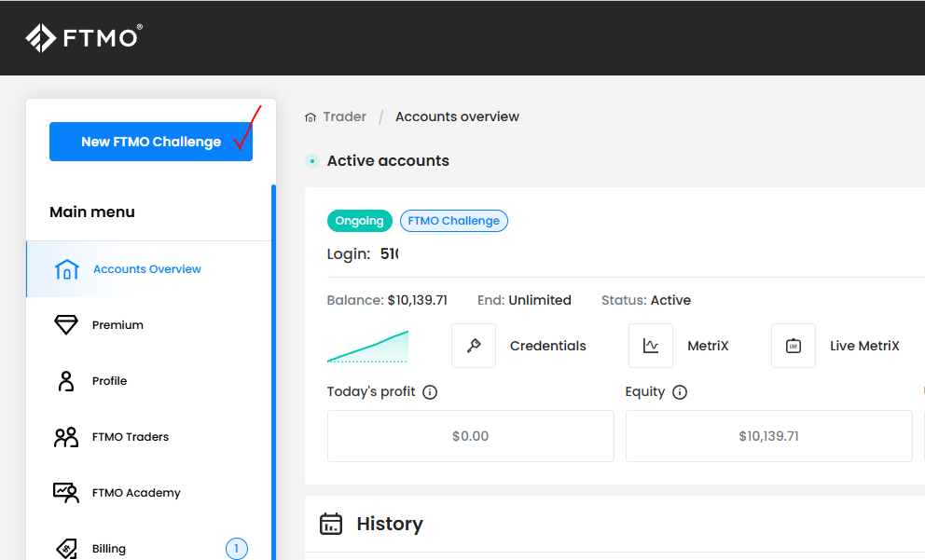Click the Main menu heading
This screenshot has width=925, height=560.
click(92, 212)
